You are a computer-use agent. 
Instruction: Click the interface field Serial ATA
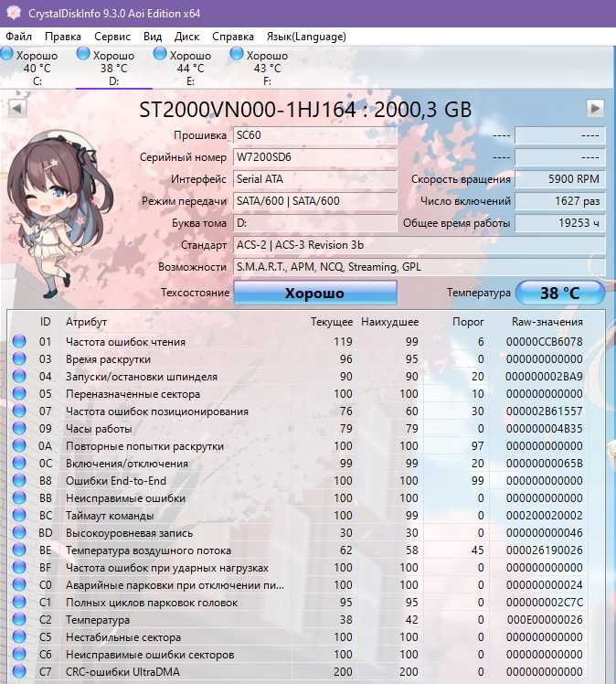314,179
